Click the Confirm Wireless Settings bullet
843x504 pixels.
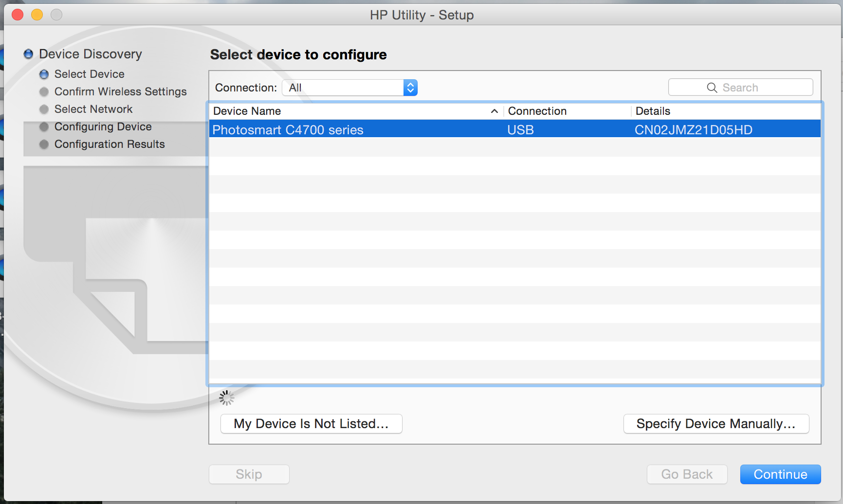(44, 92)
